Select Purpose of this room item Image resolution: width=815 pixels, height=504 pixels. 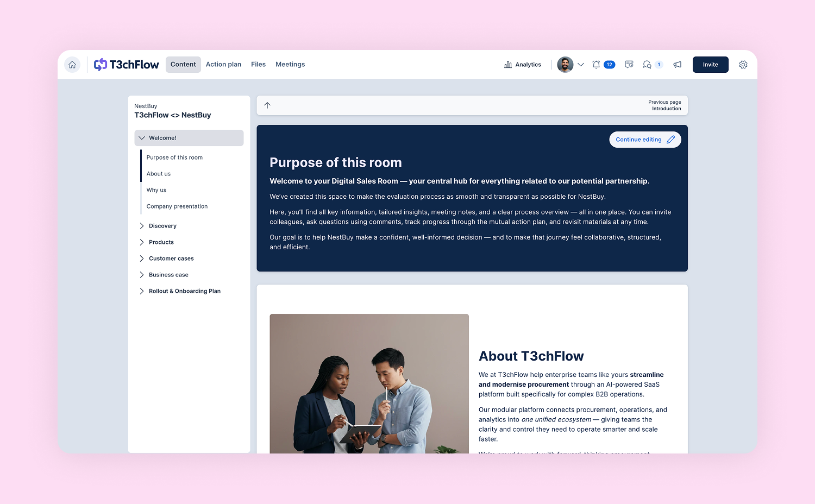174,157
